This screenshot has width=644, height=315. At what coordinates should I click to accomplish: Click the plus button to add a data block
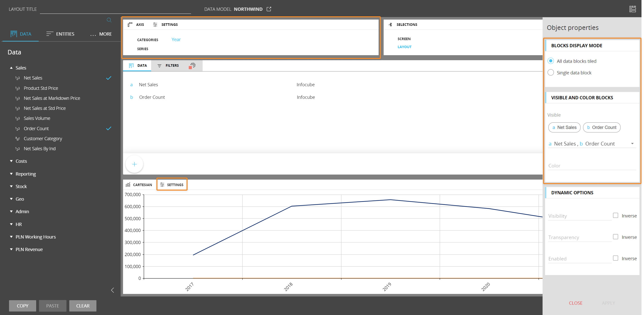(134, 164)
